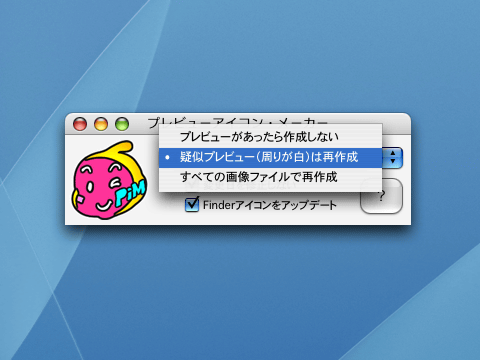Select プレビューがあったら作成しない option
This screenshot has width=480, height=360.
pyautogui.click(x=270, y=137)
